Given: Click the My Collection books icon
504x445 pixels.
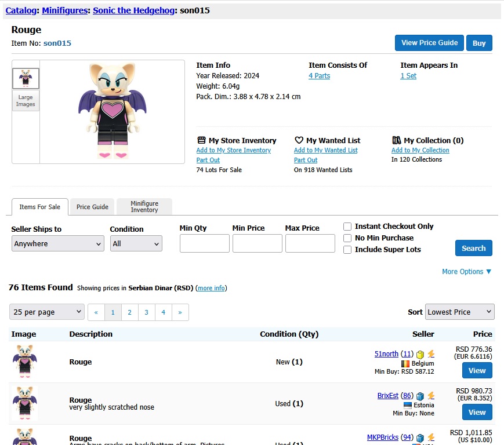Looking at the screenshot, I should [397, 140].
